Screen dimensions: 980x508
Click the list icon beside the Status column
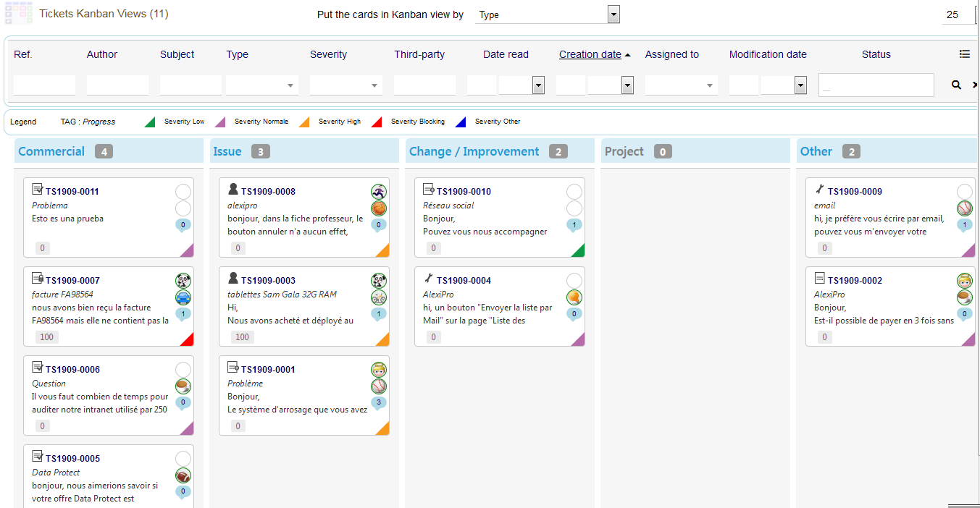pos(964,54)
